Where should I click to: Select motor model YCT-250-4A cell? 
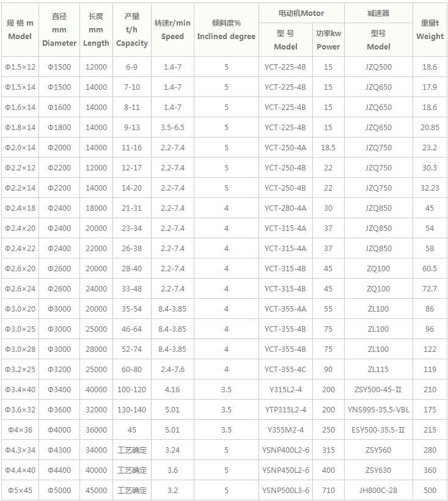pos(285,148)
